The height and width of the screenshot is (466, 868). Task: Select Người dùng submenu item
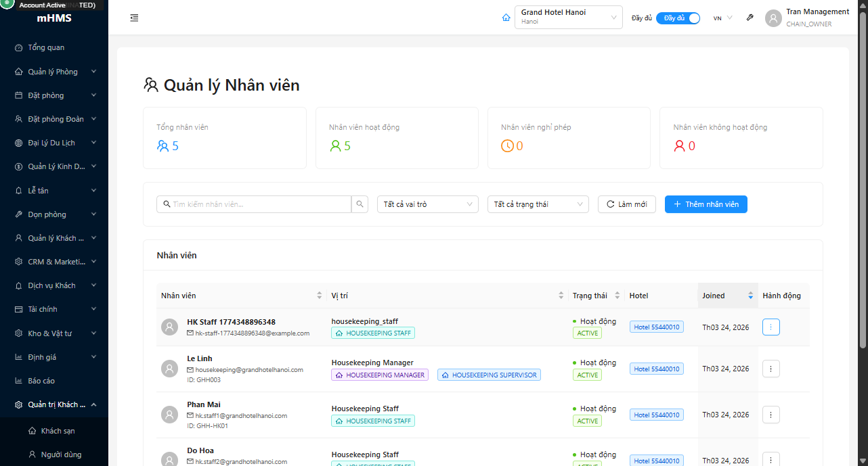click(61, 455)
